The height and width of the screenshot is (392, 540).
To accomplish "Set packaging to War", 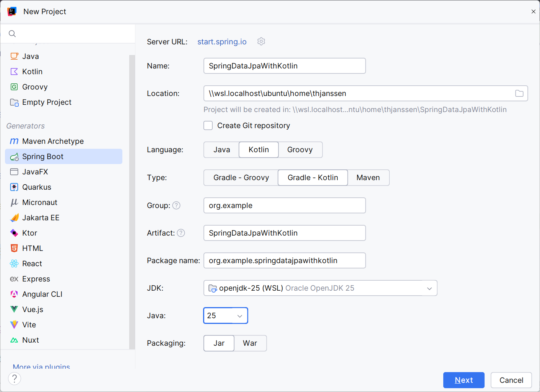I will pos(250,343).
